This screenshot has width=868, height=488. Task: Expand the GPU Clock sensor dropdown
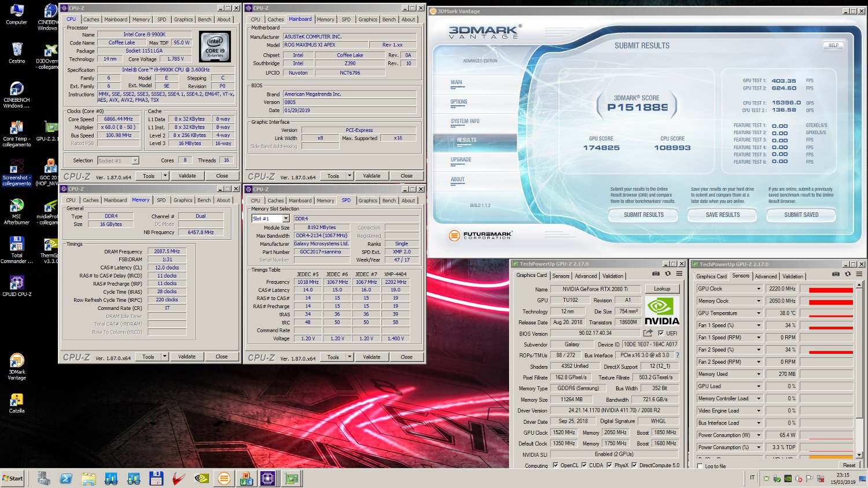click(758, 289)
